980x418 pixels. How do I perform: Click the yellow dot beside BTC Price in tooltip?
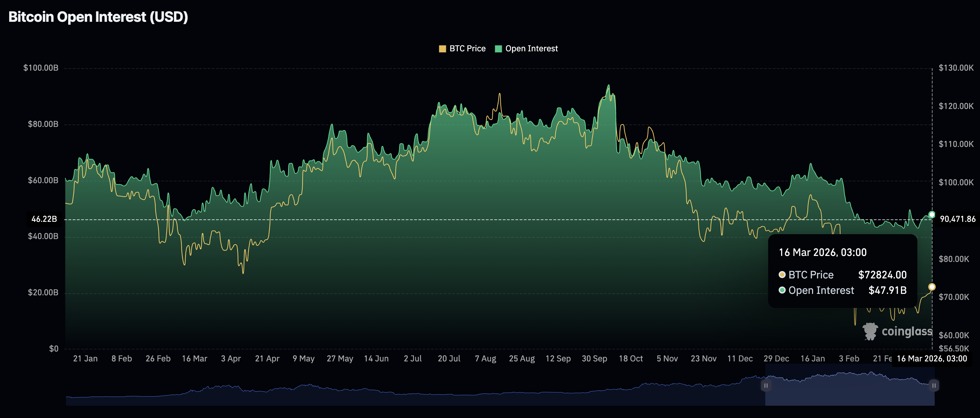click(782, 275)
